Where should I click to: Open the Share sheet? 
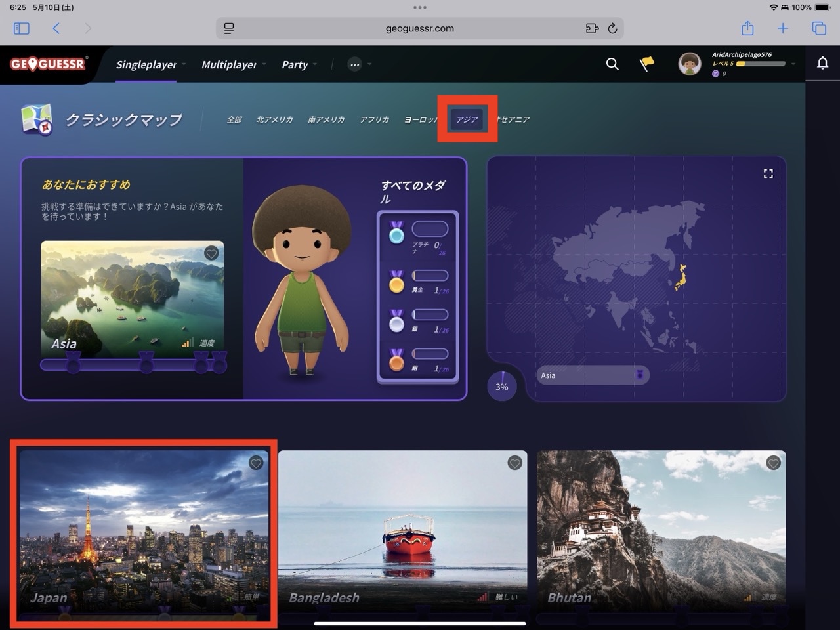pos(747,28)
